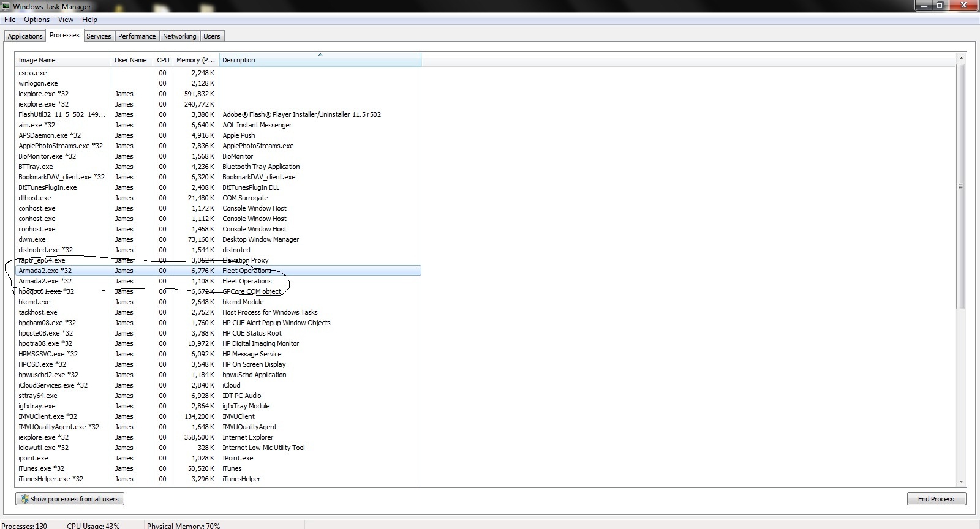Select the igfxtray.exe process
Image resolution: width=980 pixels, height=529 pixels.
click(x=218, y=406)
